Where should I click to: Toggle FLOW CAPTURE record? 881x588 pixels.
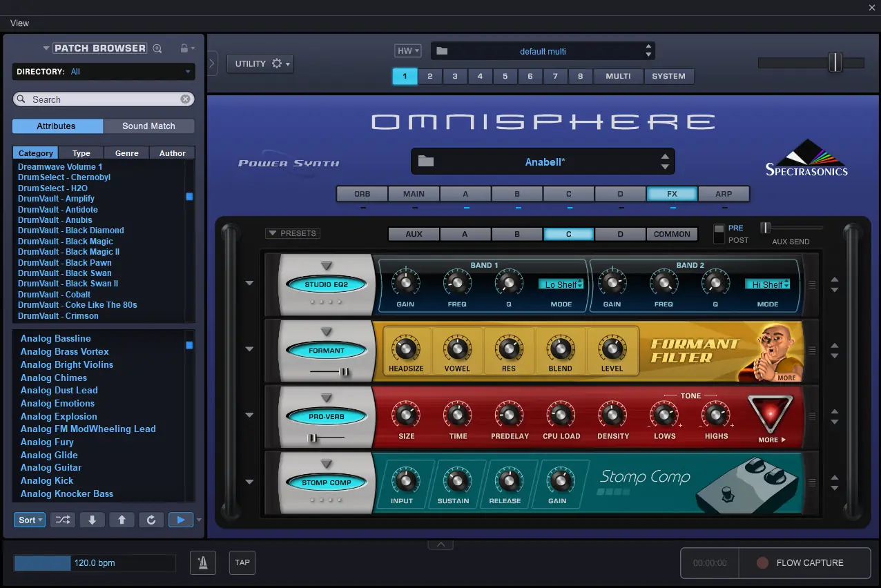805,562
